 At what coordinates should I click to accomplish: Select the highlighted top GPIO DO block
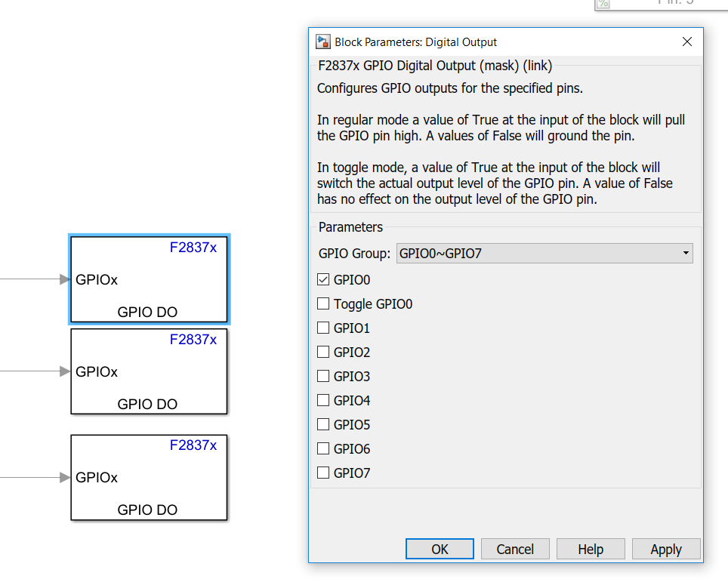[x=149, y=279]
